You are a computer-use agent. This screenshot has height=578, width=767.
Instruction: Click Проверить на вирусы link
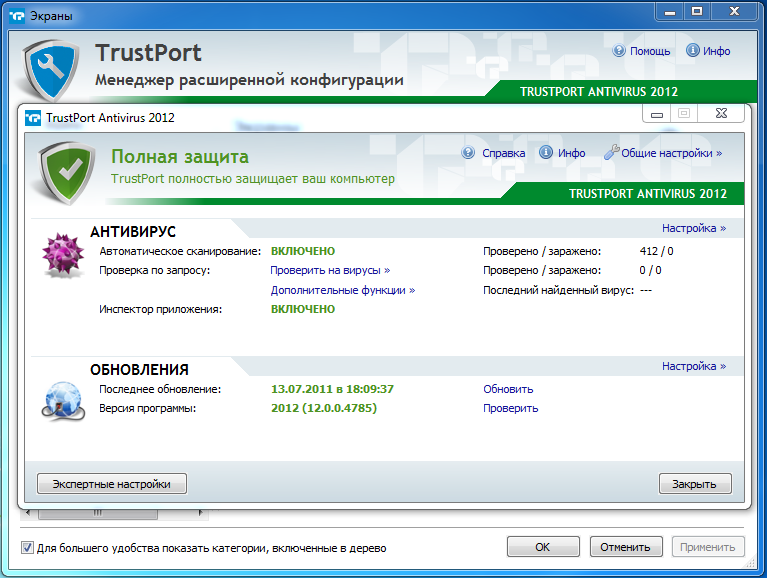pos(330,270)
